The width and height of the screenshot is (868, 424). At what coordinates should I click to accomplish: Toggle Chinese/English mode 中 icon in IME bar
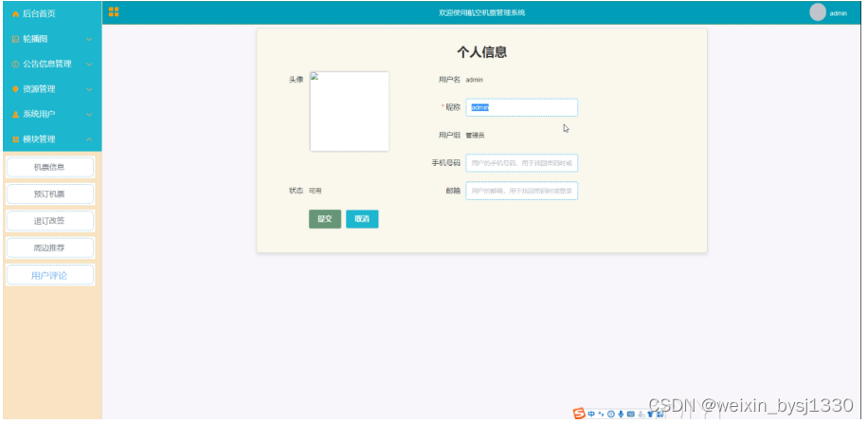pos(591,414)
